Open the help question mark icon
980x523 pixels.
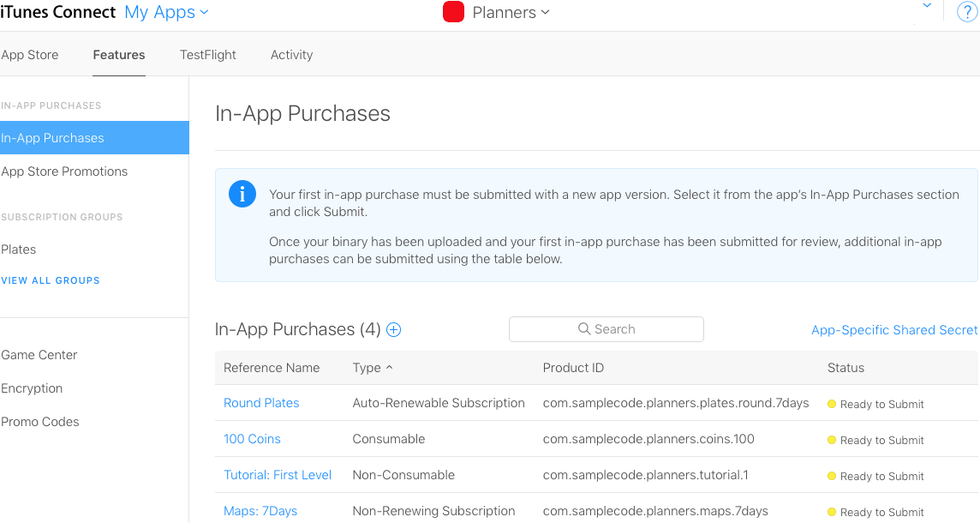967,12
